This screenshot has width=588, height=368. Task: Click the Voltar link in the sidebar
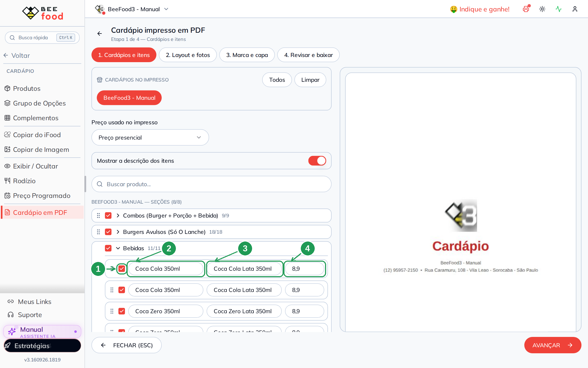pos(17,55)
